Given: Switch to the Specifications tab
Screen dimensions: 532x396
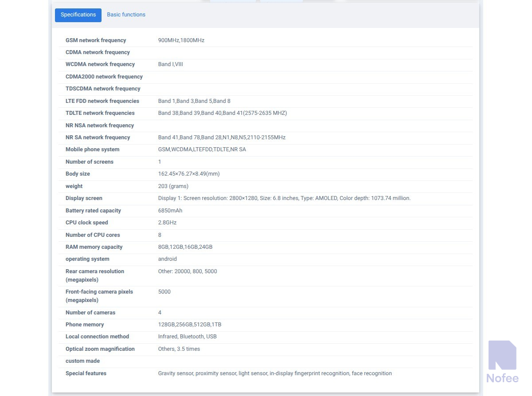Looking at the screenshot, I should coord(78,15).
